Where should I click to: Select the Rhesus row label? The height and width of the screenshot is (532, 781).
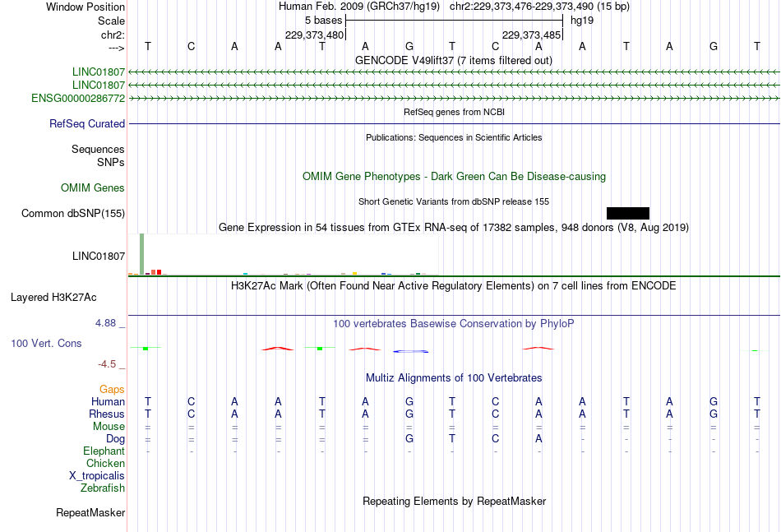tap(107, 414)
